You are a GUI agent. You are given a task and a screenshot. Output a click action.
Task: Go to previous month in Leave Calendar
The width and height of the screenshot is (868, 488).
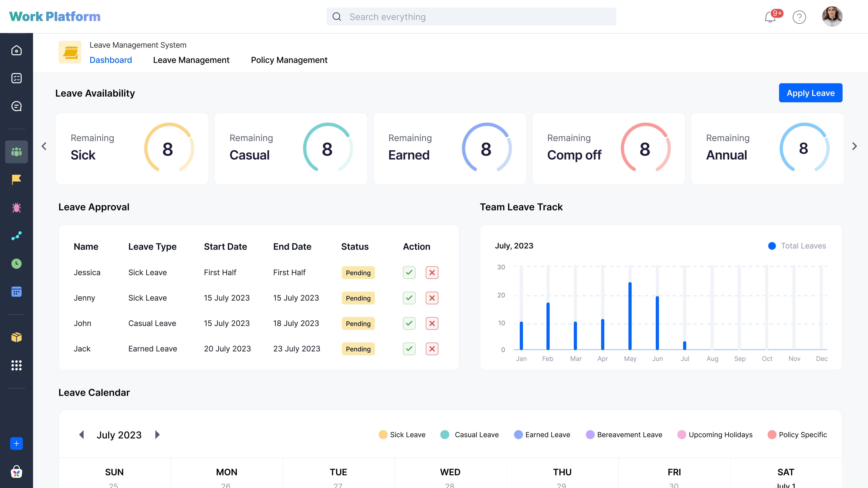click(x=81, y=435)
